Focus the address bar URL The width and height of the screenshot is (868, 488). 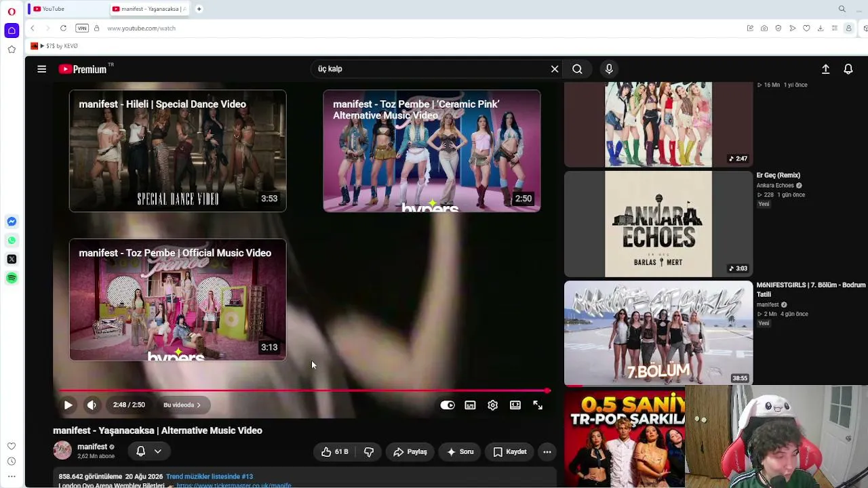click(x=141, y=28)
